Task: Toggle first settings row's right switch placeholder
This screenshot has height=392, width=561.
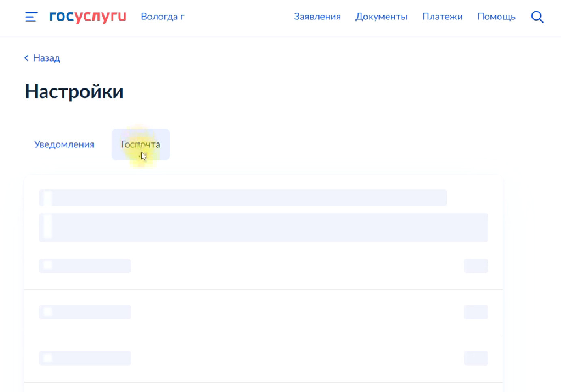Action: pos(476,266)
